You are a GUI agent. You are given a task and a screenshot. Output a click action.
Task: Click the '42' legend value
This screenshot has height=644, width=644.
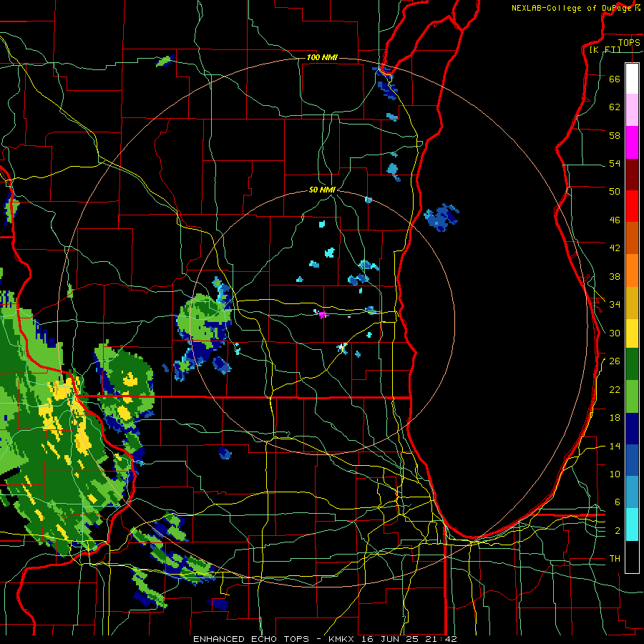coord(615,248)
